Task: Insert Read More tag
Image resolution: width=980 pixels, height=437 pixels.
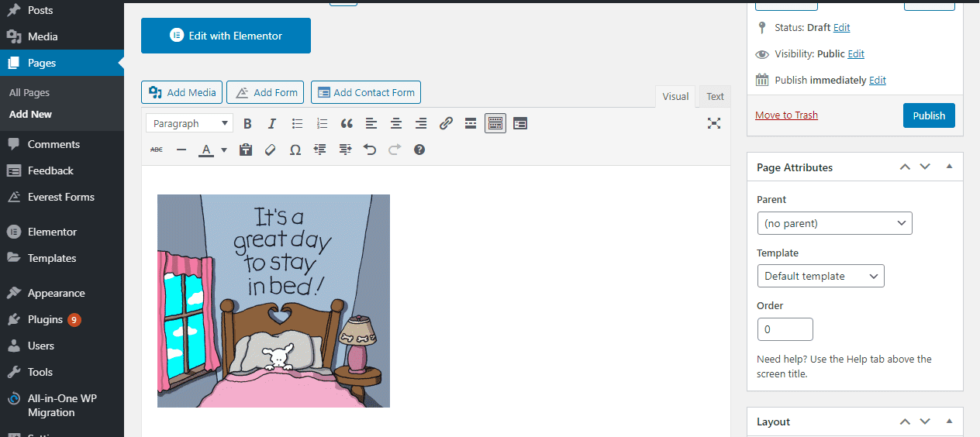Action: (x=471, y=123)
